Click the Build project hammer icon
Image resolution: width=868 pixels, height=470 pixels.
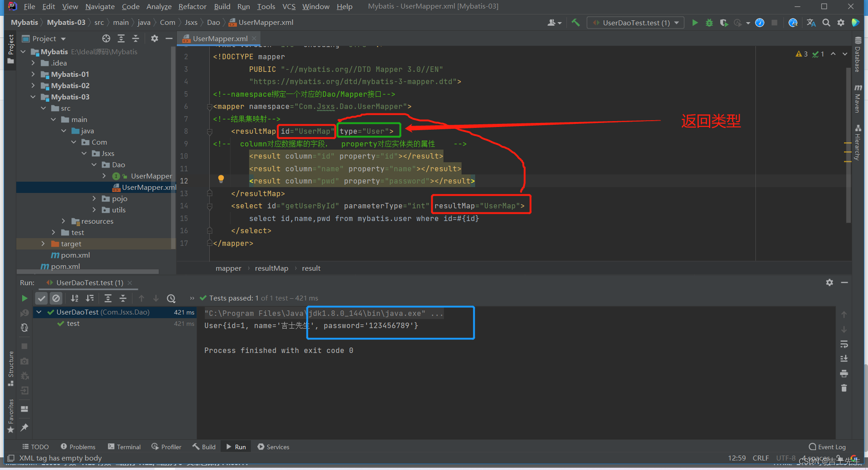(576, 23)
